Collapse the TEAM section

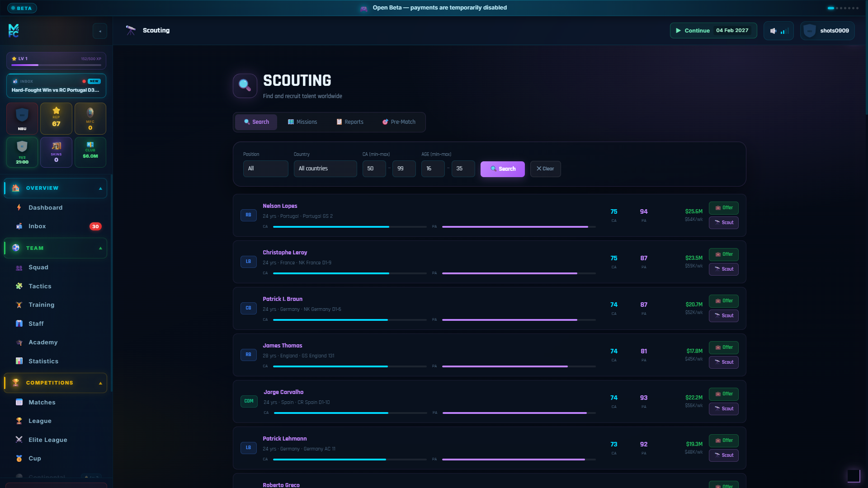55,249
